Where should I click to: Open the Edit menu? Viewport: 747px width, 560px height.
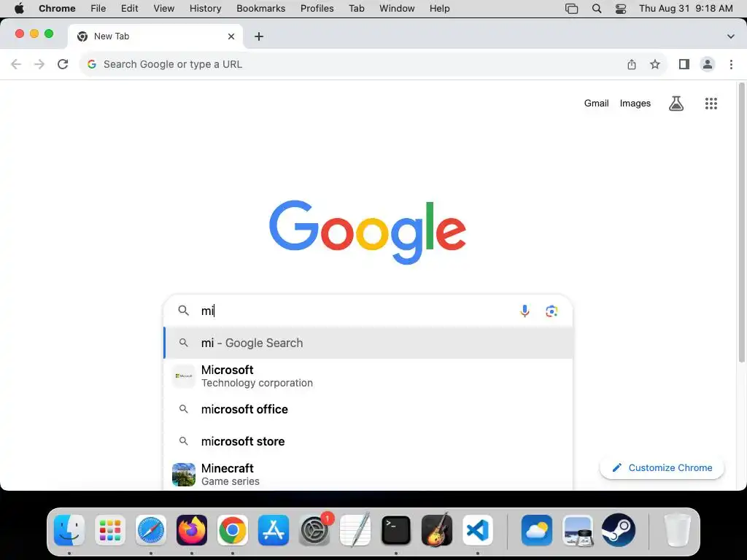point(130,9)
